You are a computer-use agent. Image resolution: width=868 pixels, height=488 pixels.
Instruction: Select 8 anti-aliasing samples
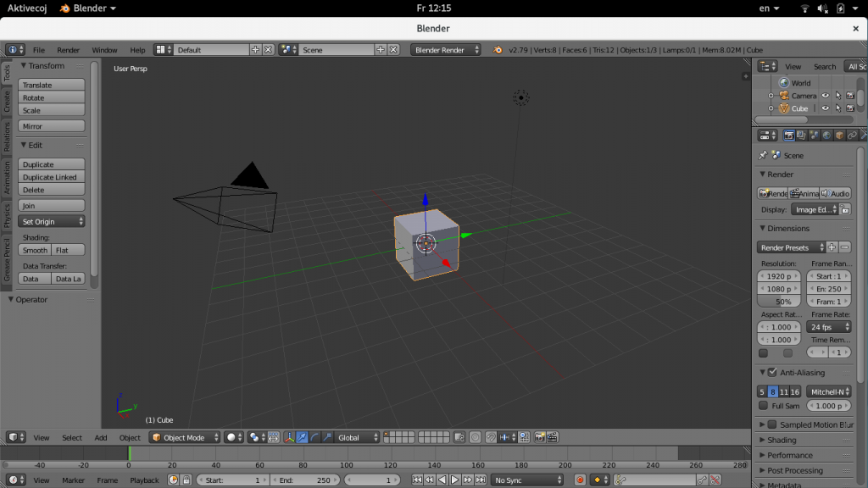773,391
